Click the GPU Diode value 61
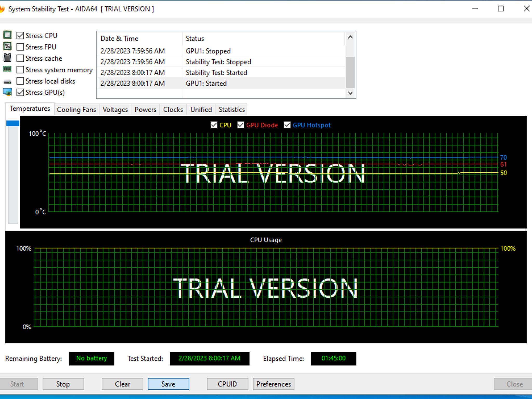This screenshot has height=399, width=532. click(503, 164)
